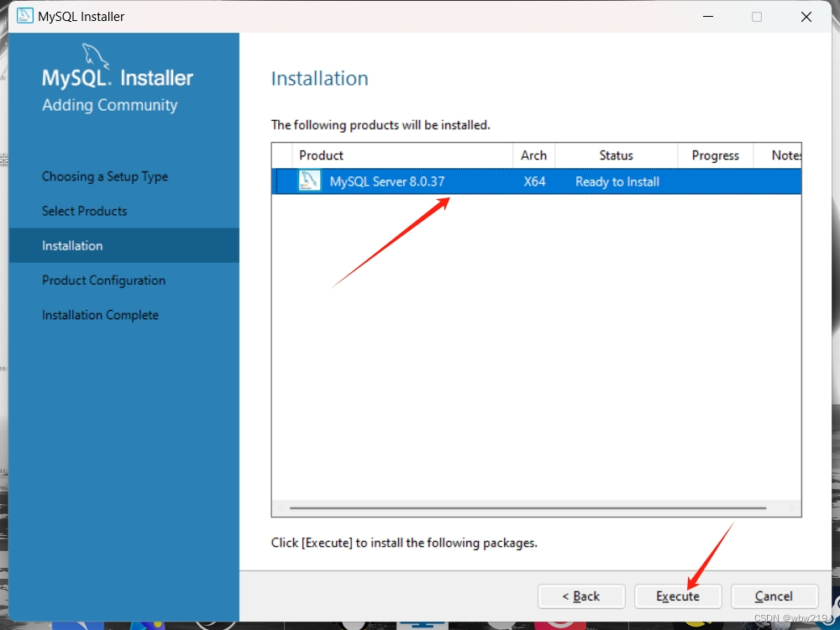Click the MySQL dolphin logo in sidebar

(95, 56)
